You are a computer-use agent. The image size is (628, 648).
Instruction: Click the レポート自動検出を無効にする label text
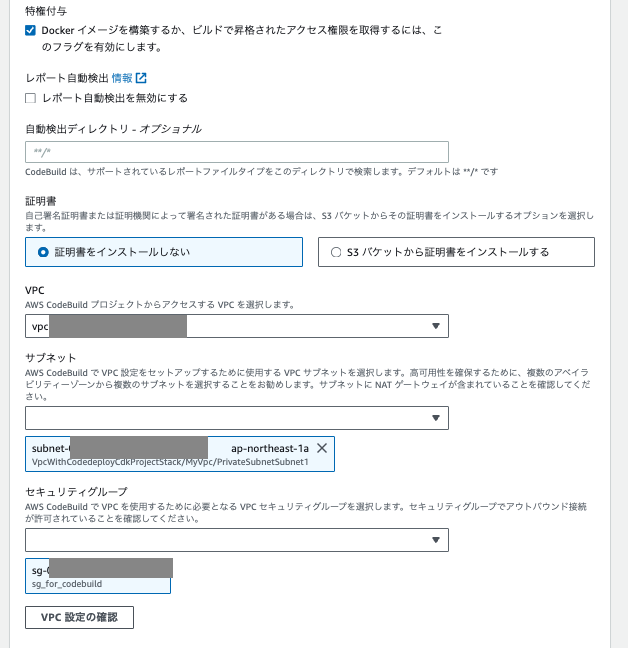115,98
